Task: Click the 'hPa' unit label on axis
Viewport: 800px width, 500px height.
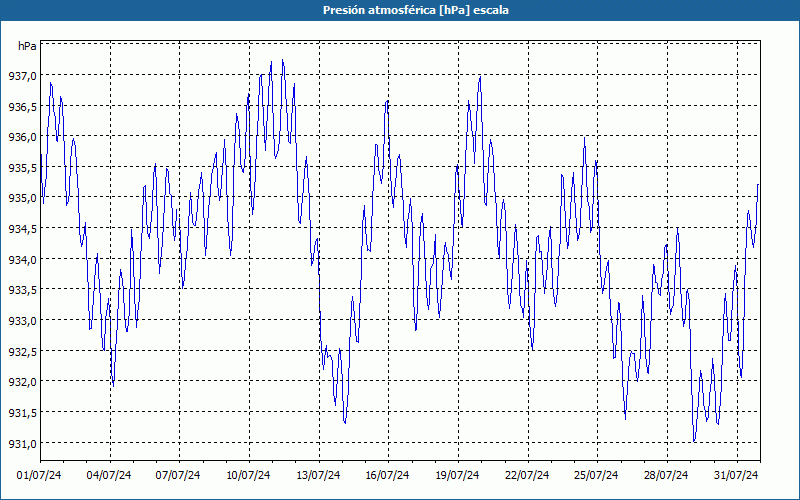Action: pyautogui.click(x=27, y=46)
